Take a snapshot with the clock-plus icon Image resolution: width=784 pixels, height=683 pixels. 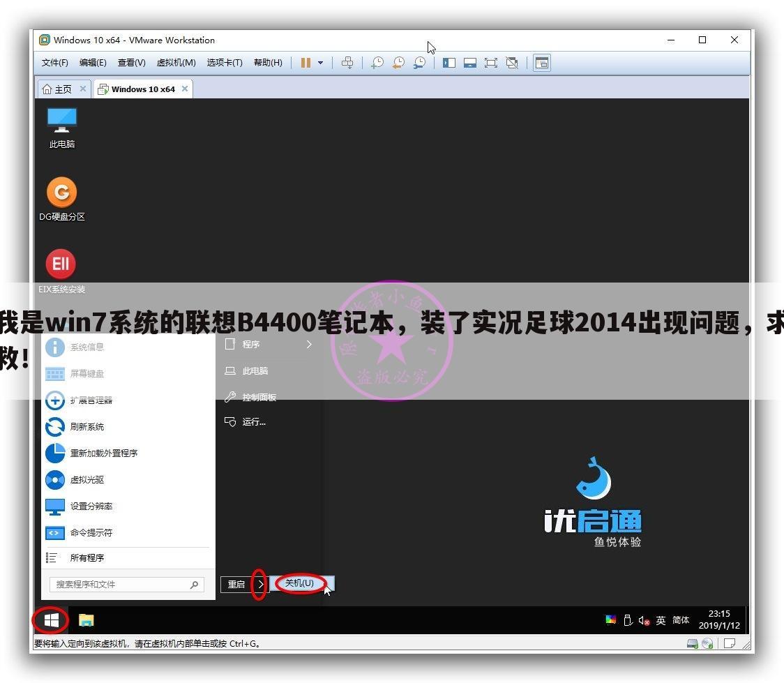click(377, 63)
